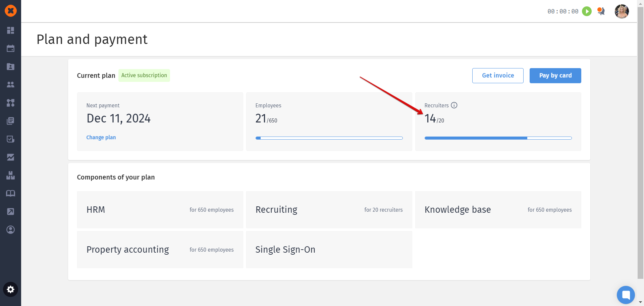Click the Knowledge base component card
The image size is (644, 306).
(x=498, y=210)
